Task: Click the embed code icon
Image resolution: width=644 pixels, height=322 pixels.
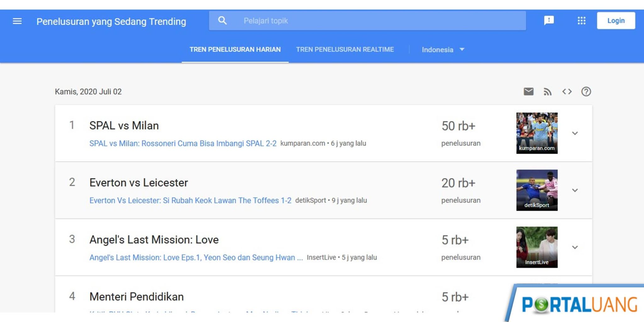Action: point(568,92)
